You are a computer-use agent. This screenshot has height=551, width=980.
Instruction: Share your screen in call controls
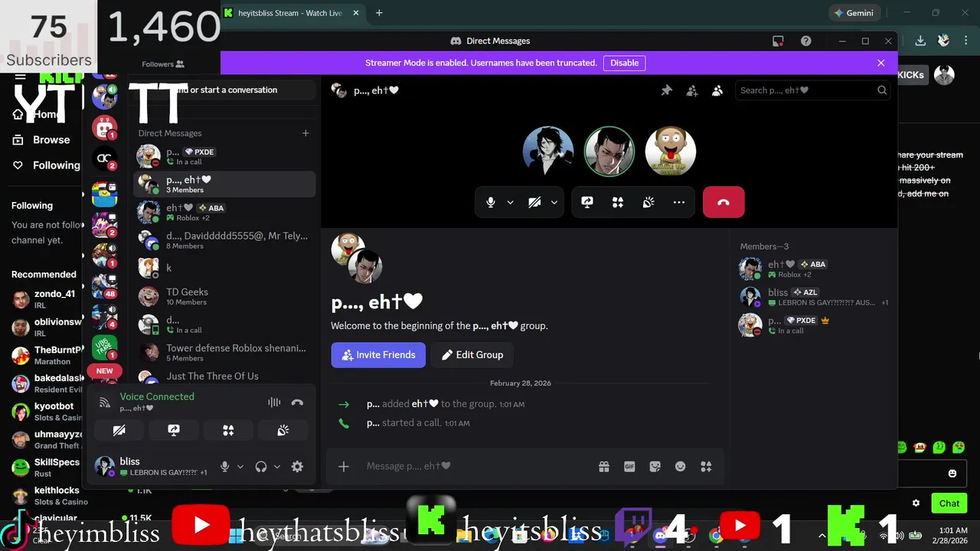pos(587,202)
